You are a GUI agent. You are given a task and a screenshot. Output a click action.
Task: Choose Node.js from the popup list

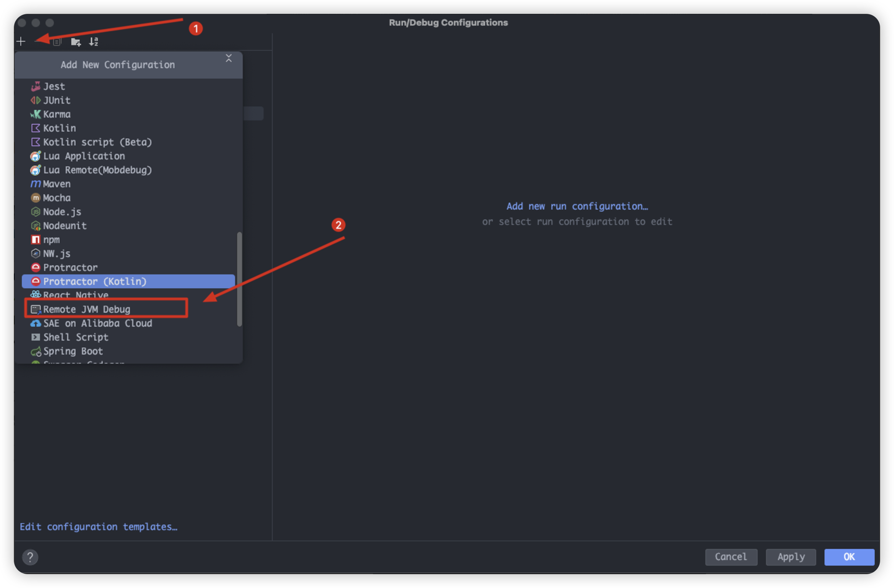62,212
